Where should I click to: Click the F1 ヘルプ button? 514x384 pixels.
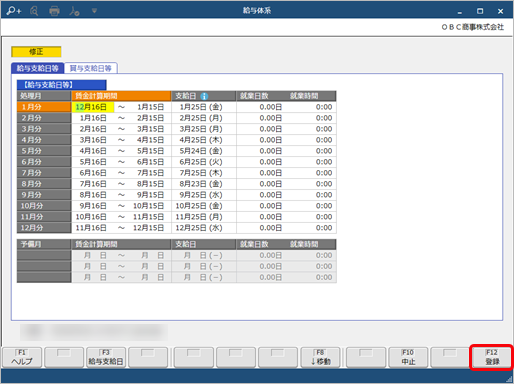[x=22, y=357]
